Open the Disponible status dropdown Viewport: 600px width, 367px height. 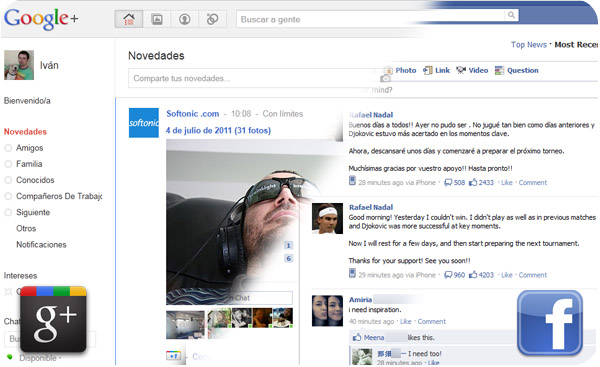[40, 358]
